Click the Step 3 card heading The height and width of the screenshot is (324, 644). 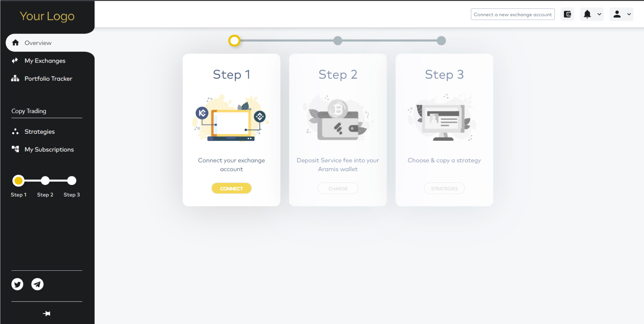coord(444,74)
